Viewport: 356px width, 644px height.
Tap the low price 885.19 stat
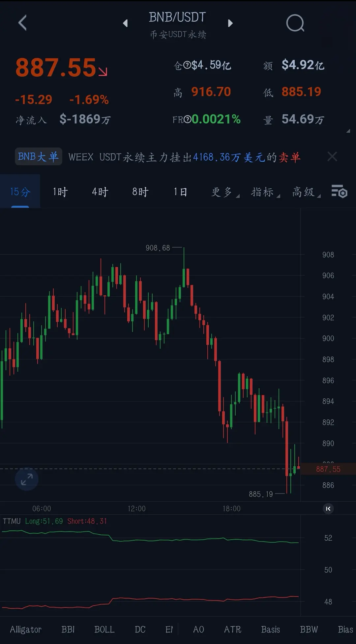pos(301,92)
